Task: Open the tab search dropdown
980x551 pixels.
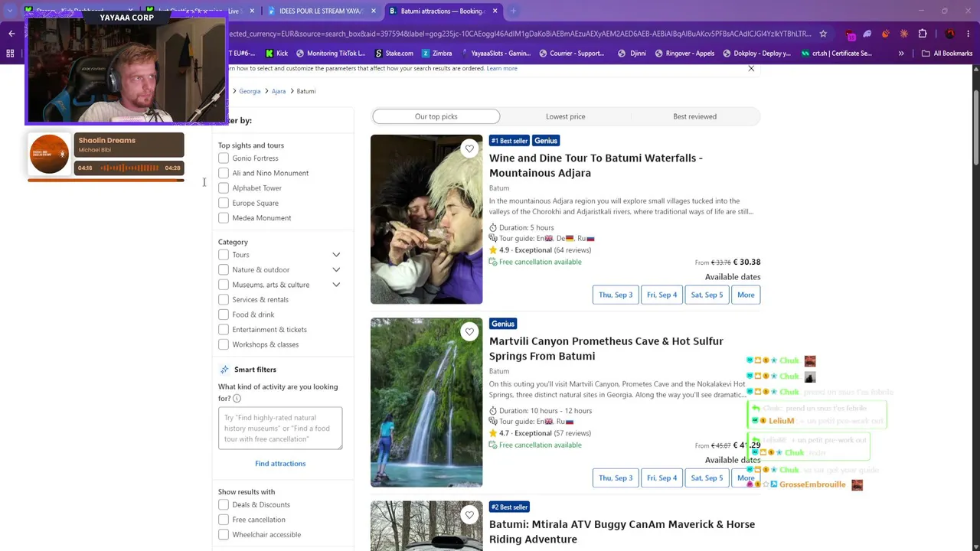Action: tap(10, 11)
